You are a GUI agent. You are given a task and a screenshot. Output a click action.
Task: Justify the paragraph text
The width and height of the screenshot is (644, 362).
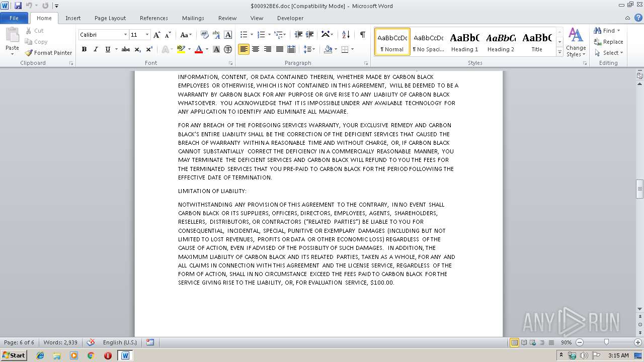[279, 49]
